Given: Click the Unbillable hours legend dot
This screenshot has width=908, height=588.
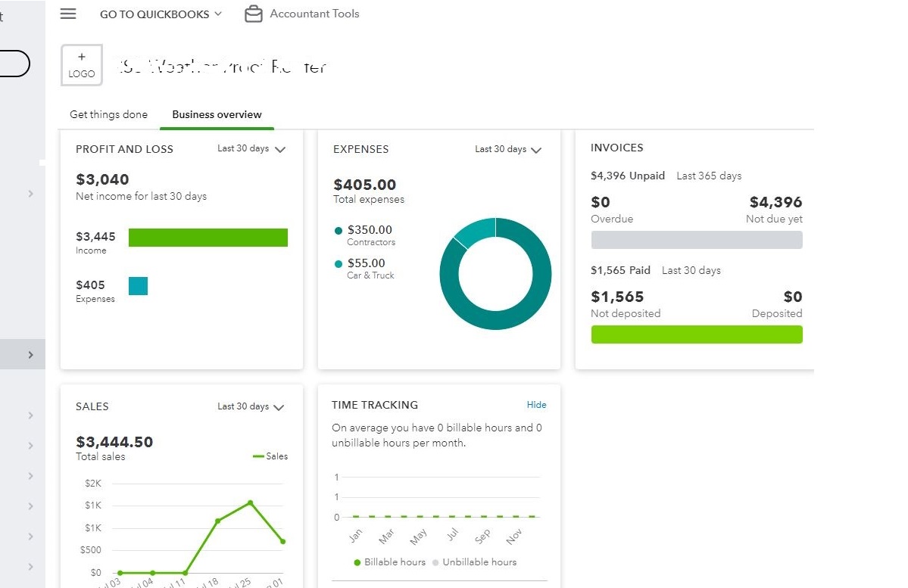Looking at the screenshot, I should (435, 562).
